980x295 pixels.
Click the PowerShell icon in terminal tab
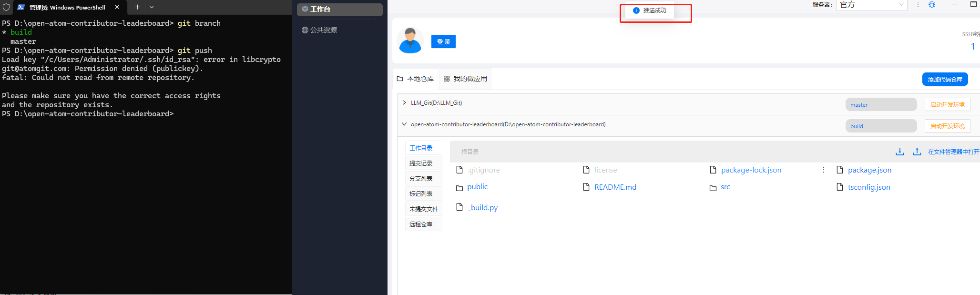click(21, 7)
